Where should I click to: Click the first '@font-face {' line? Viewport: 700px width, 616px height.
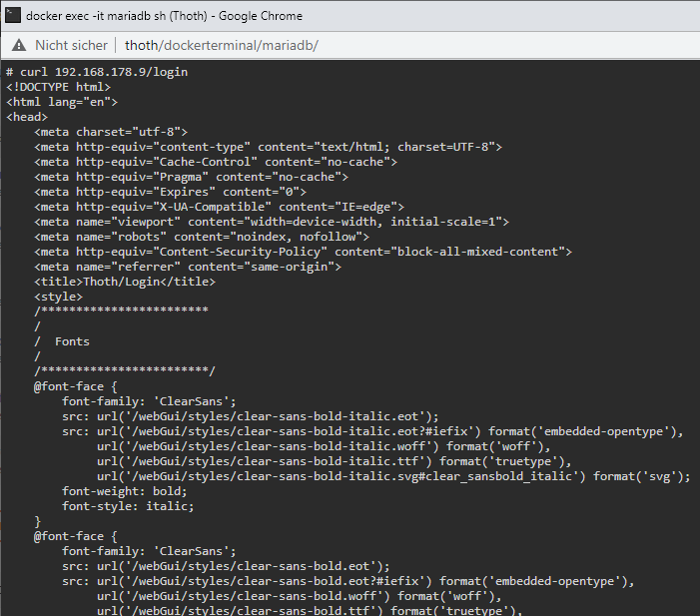coord(76,386)
